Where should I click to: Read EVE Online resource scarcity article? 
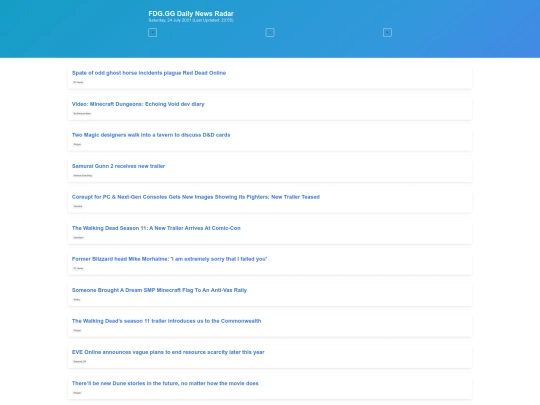point(168,352)
